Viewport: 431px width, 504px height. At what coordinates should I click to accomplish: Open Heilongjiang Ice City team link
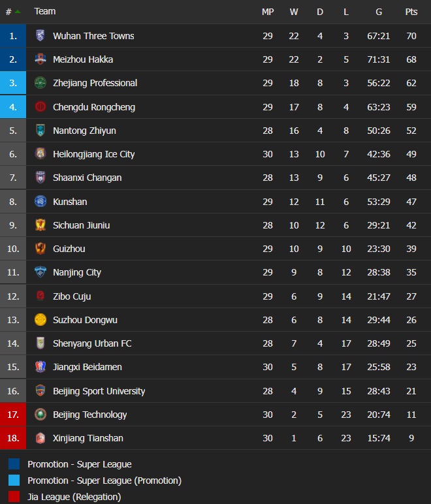(93, 154)
